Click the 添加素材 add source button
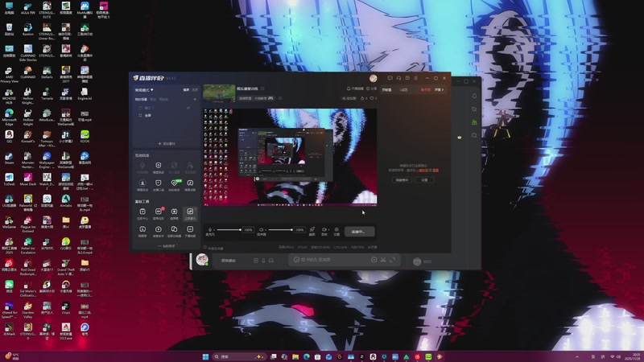Viewport: 644px width, 362px height. pyautogui.click(x=167, y=144)
